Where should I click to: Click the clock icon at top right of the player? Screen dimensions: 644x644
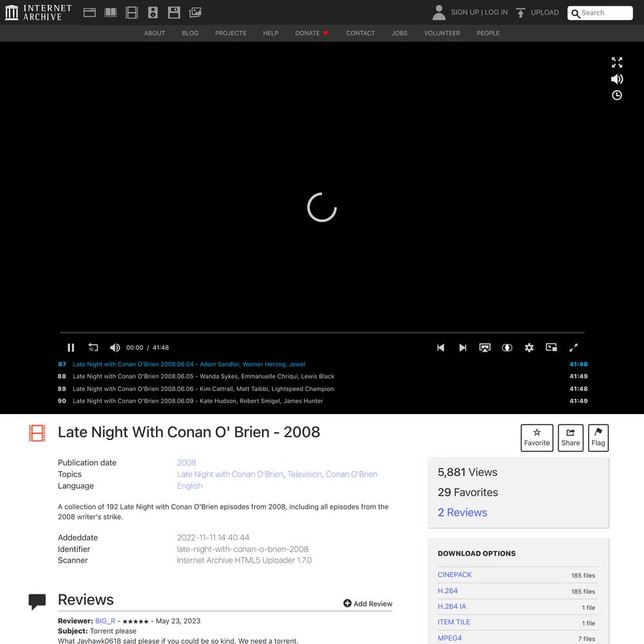(x=617, y=95)
